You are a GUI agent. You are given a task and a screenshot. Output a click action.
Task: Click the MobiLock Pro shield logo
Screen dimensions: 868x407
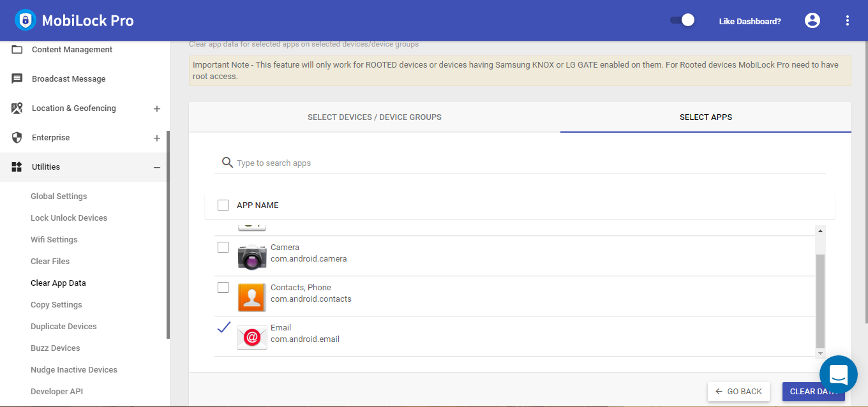[x=25, y=20]
